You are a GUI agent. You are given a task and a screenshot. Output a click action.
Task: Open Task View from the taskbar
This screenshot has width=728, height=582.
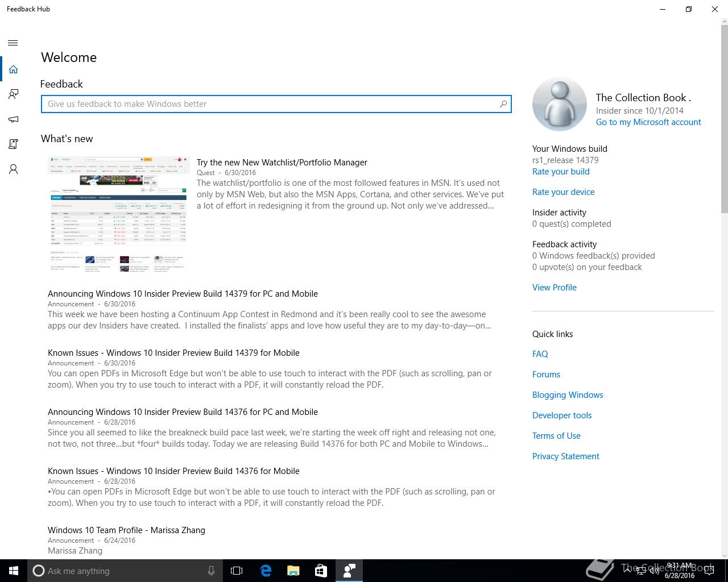[237, 571]
